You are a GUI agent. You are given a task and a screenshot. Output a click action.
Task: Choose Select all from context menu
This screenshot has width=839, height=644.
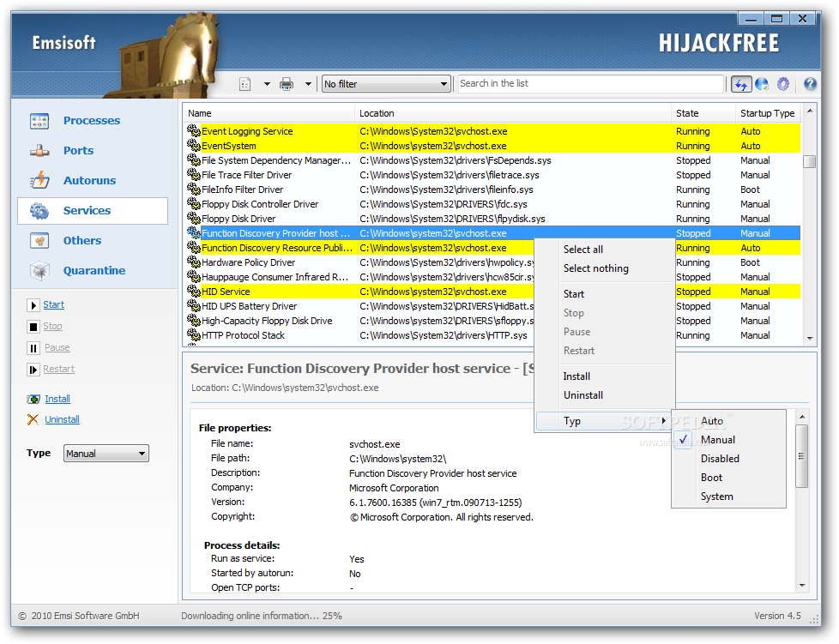(605, 250)
